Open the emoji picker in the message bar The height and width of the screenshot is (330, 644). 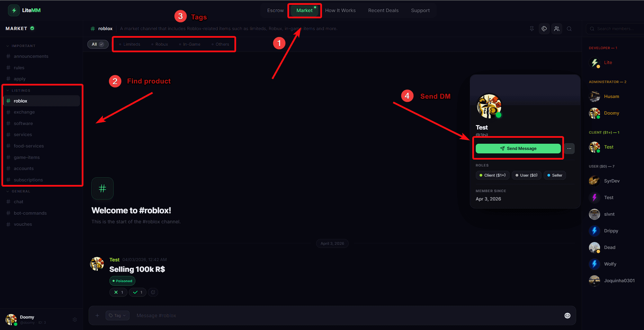point(567,315)
